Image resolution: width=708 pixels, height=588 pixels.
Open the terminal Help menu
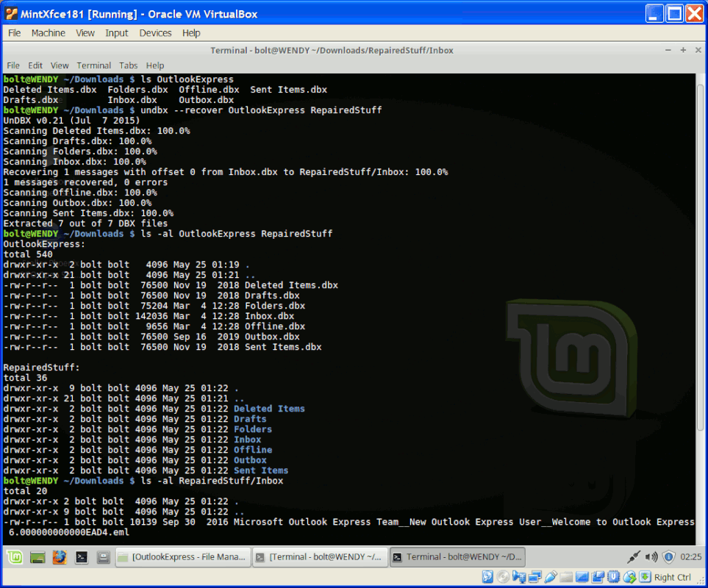coord(155,65)
